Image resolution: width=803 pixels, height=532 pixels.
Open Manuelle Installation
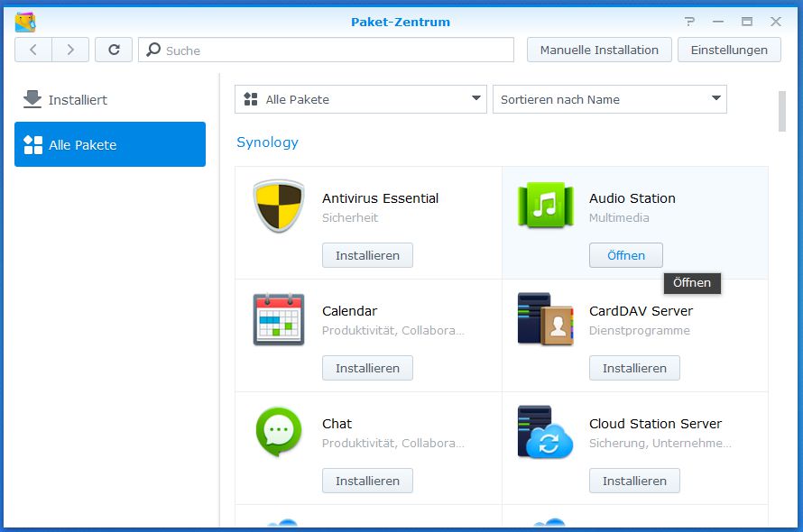(x=599, y=50)
